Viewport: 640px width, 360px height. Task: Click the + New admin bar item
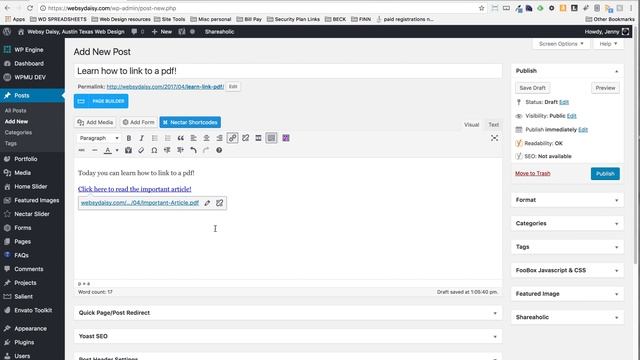click(162, 32)
